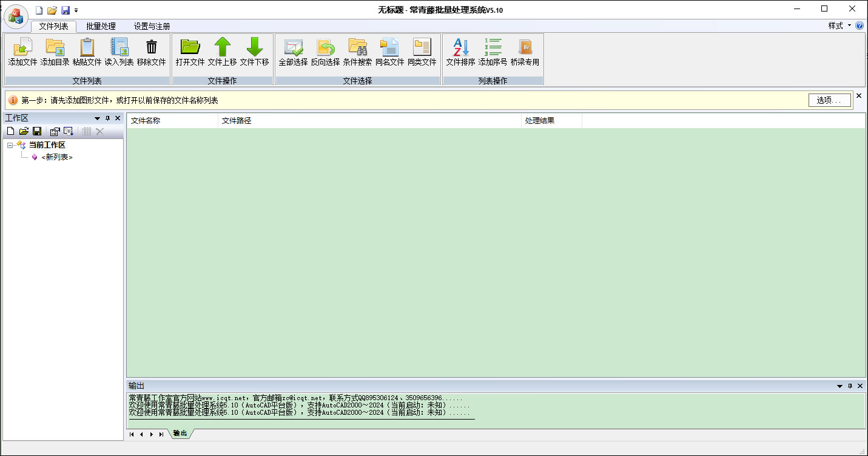Collapse the 当前工作区 tree node
868x456 pixels.
point(9,145)
